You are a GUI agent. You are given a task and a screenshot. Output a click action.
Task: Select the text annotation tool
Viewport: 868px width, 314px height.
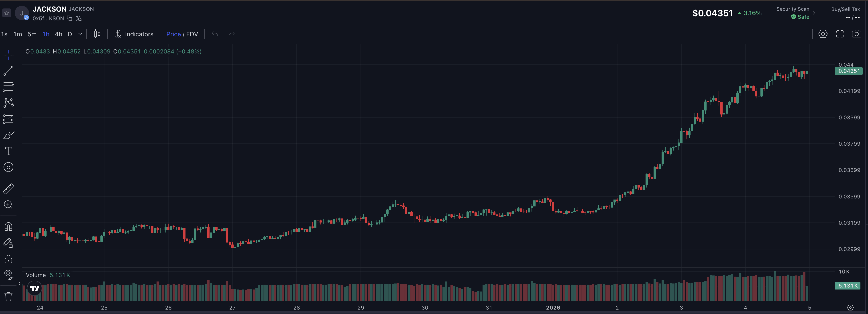8,151
